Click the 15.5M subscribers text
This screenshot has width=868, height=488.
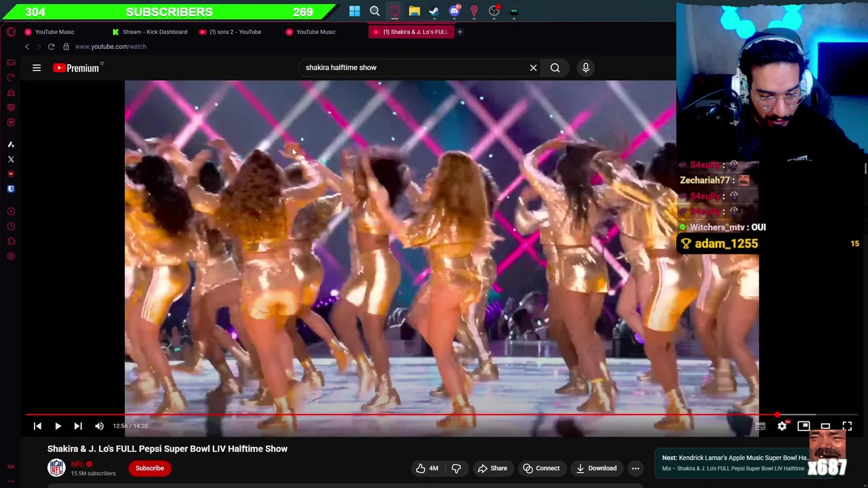pos(93,473)
